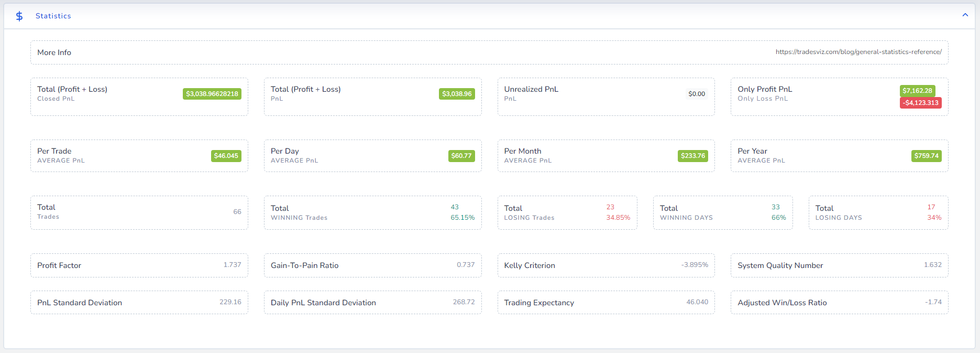Click the winning trades count 43

click(x=455, y=207)
